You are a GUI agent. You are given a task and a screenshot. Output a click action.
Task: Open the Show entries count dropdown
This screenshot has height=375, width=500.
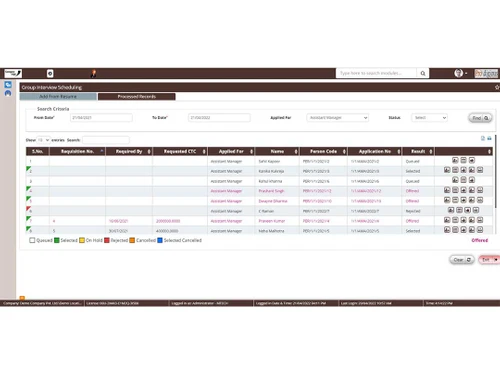pos(43,140)
